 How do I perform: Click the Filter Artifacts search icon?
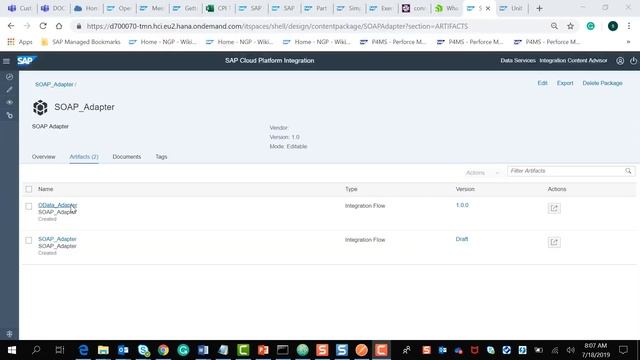coord(628,171)
